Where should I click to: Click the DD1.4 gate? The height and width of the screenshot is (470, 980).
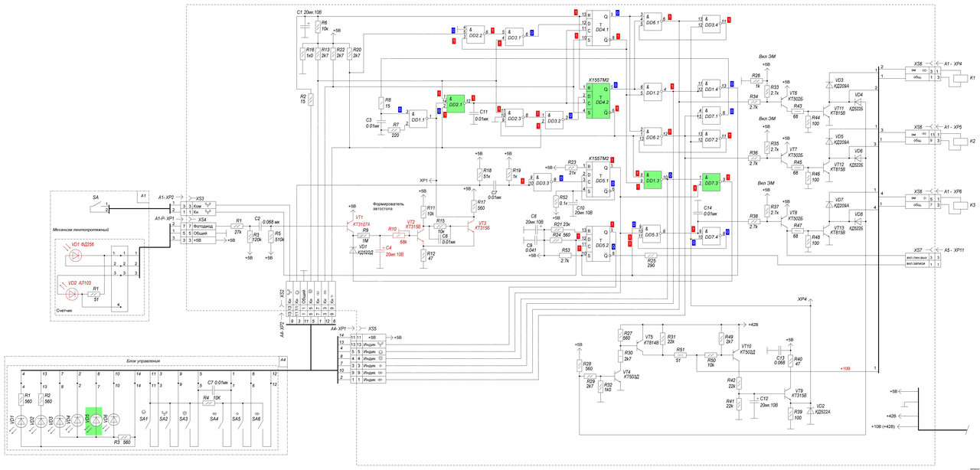pyautogui.click(x=711, y=87)
